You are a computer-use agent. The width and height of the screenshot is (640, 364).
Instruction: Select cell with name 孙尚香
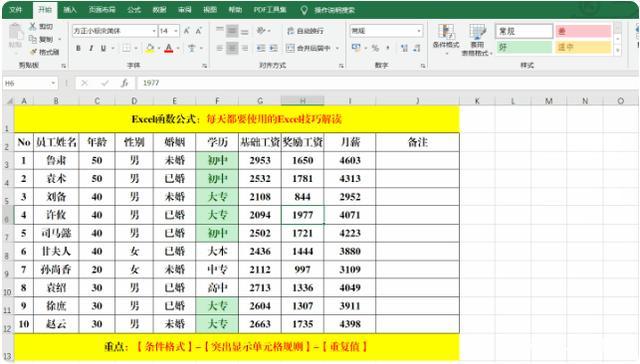coord(56,270)
